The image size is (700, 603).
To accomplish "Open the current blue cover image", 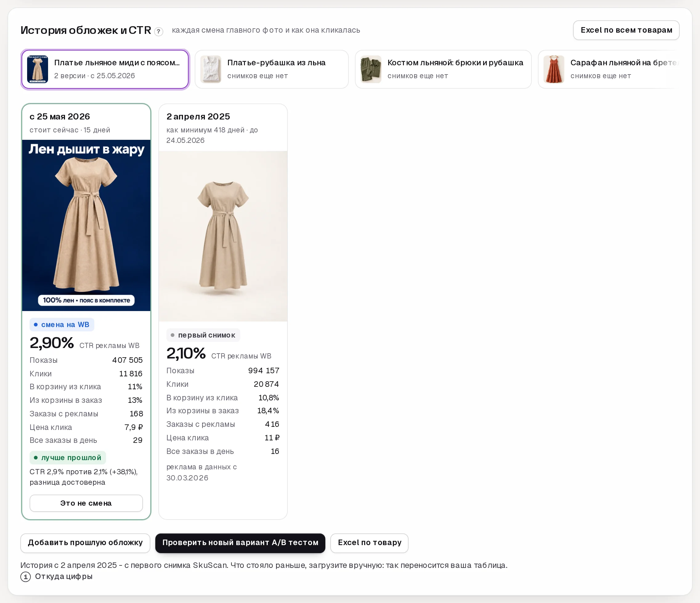I will point(86,225).
